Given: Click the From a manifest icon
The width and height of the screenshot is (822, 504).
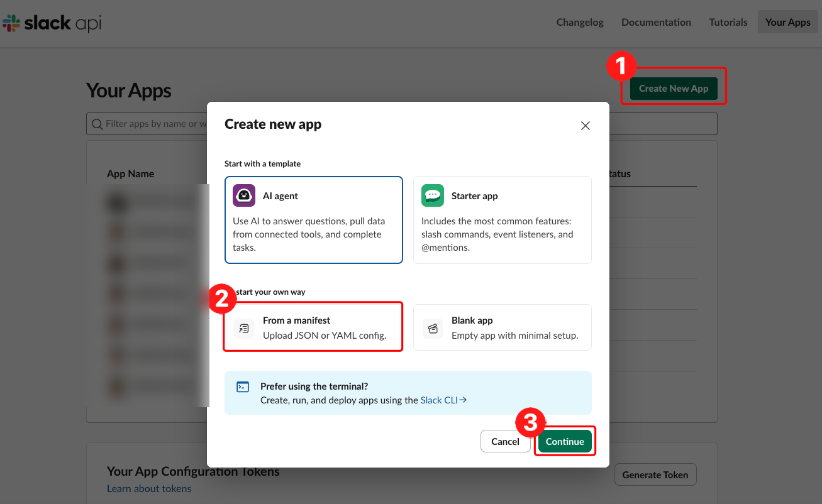Looking at the screenshot, I should pyautogui.click(x=244, y=328).
